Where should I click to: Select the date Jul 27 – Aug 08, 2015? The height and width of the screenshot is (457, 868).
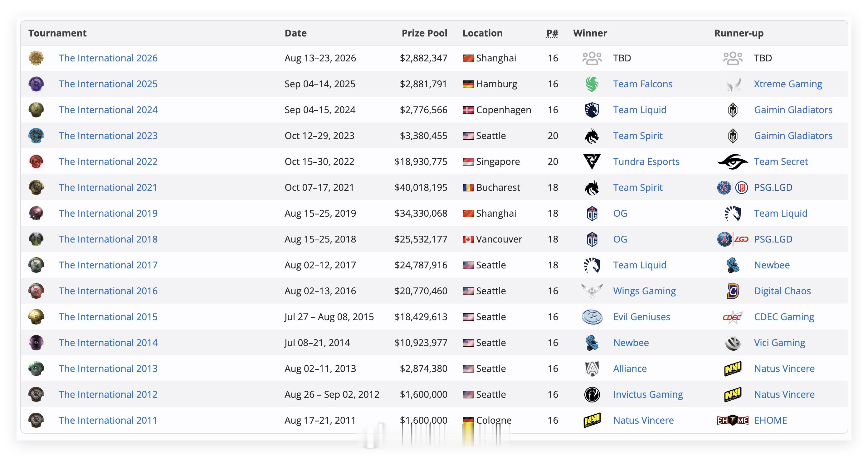pyautogui.click(x=329, y=317)
